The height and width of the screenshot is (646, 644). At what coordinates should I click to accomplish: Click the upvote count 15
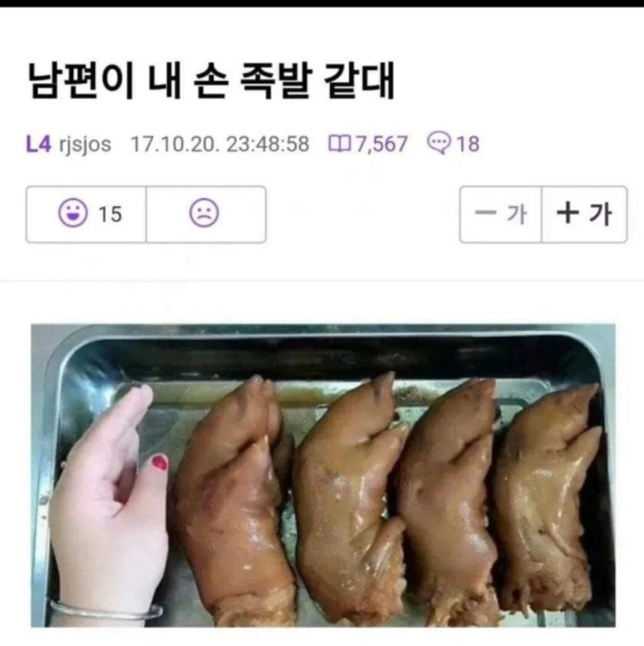110,214
